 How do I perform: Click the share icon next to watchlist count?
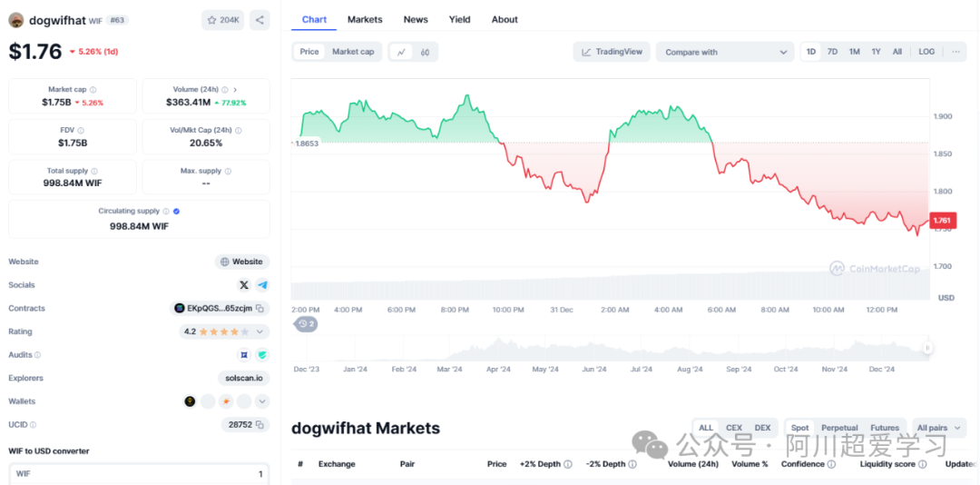coord(260,20)
